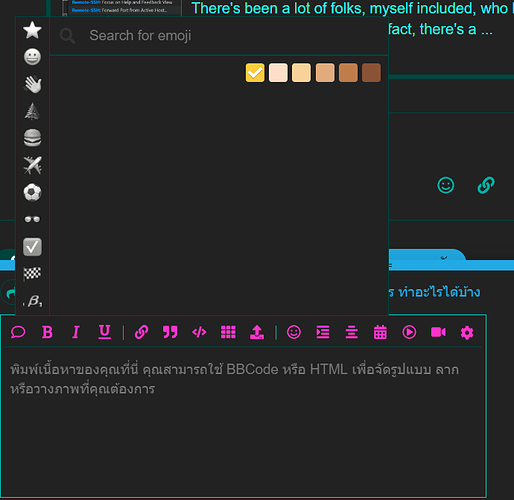Click the teal smiley reaction icon
This screenshot has width=514, height=500.
(446, 185)
